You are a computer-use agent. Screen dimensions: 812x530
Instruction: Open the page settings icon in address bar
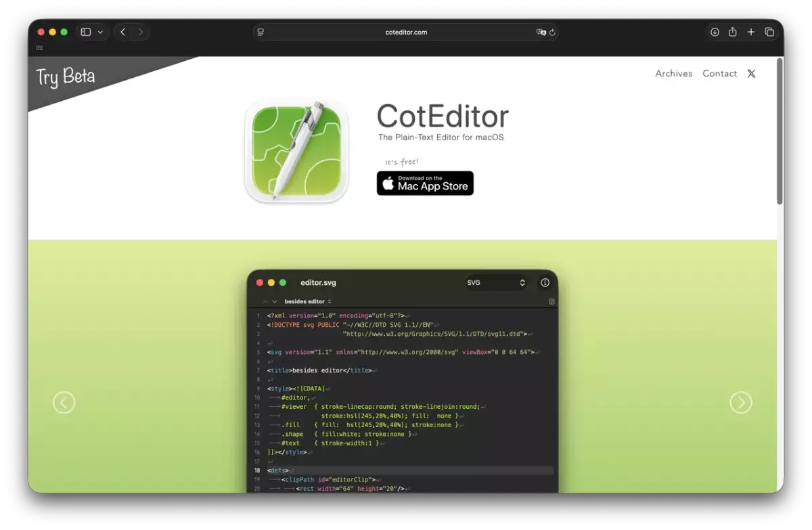(261, 32)
